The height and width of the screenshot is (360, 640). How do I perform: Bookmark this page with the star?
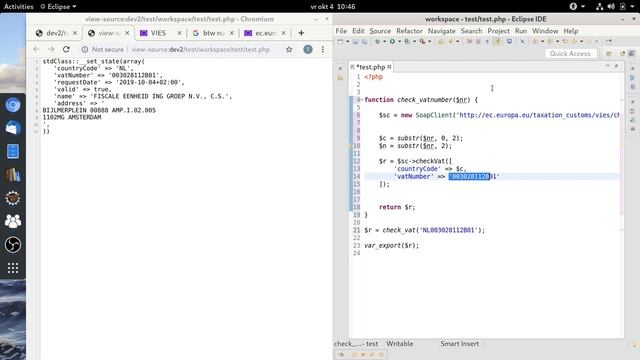[289, 49]
